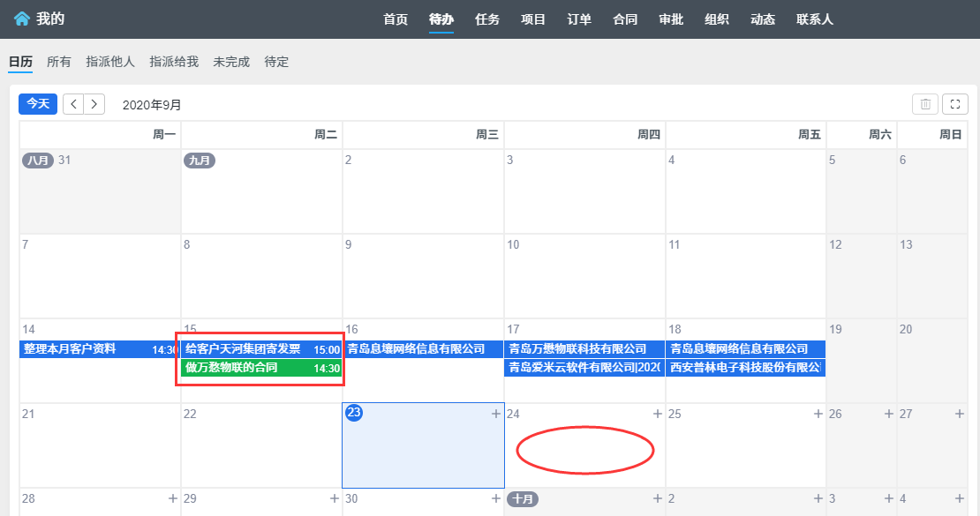Click plus icon on date 29
This screenshot has height=516, width=980.
pos(334,498)
